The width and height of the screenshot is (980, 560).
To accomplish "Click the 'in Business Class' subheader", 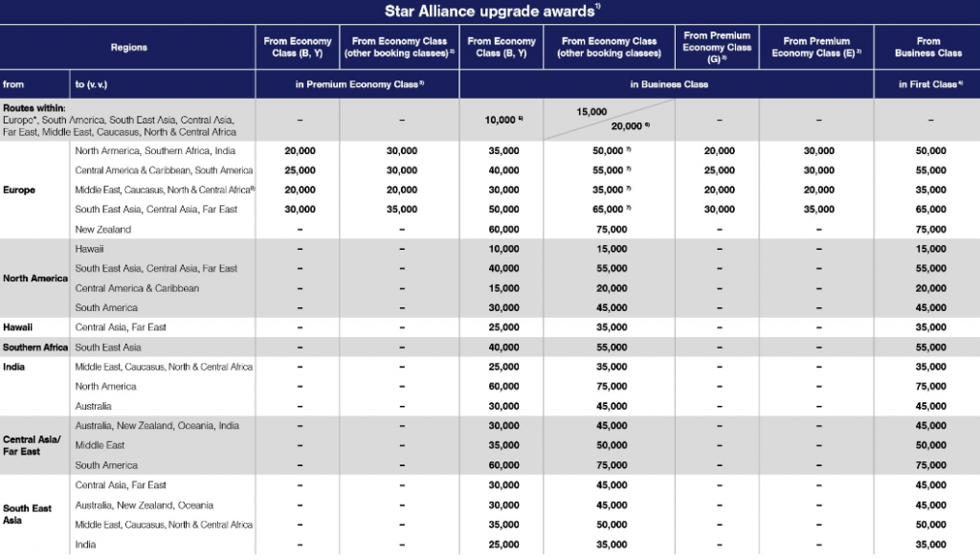I will coord(669,84).
